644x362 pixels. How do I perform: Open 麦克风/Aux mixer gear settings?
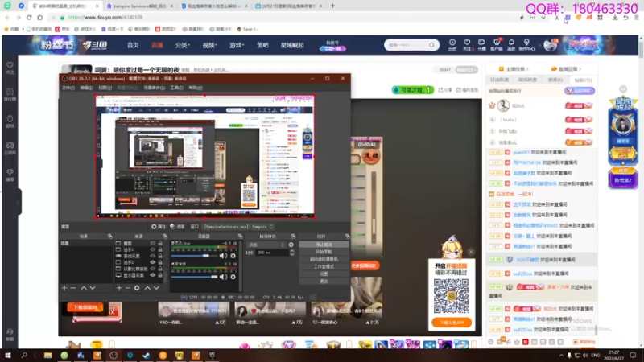233,256
